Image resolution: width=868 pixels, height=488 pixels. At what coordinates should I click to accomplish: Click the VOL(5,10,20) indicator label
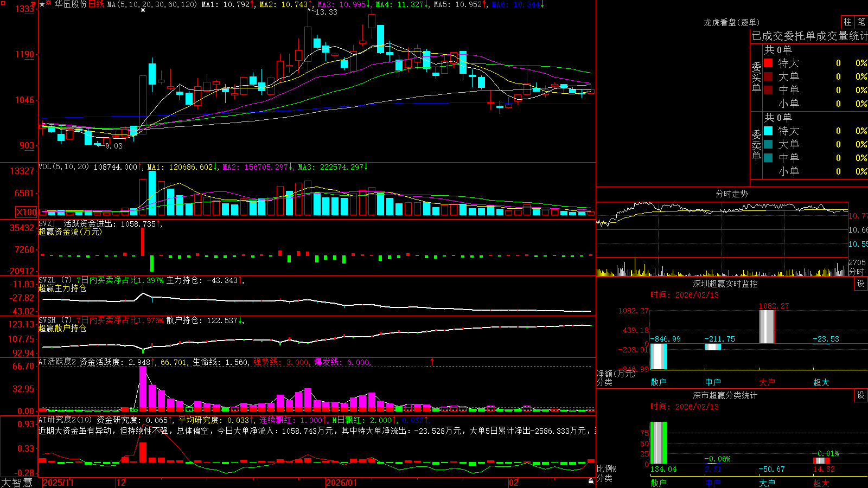point(63,167)
